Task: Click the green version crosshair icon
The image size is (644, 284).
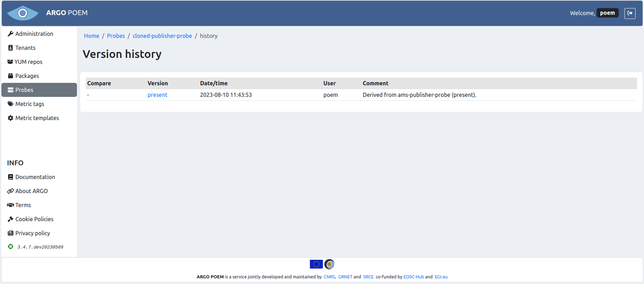Action: pos(11,247)
